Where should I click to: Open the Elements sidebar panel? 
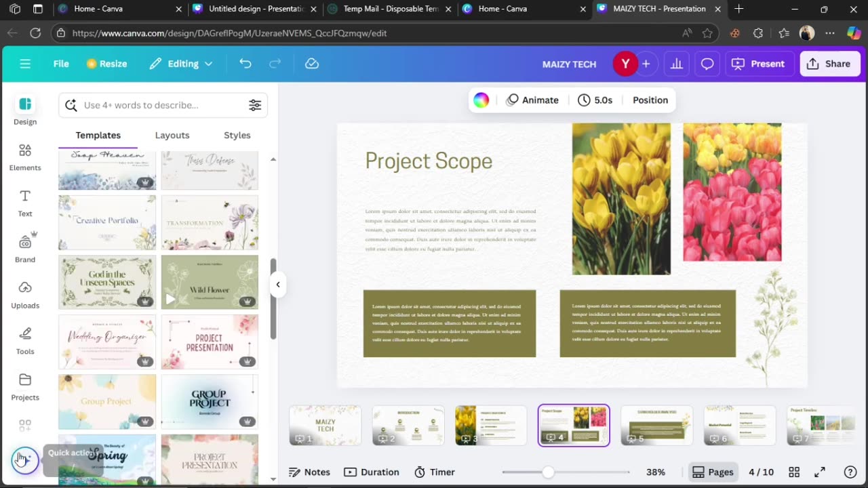(x=25, y=157)
